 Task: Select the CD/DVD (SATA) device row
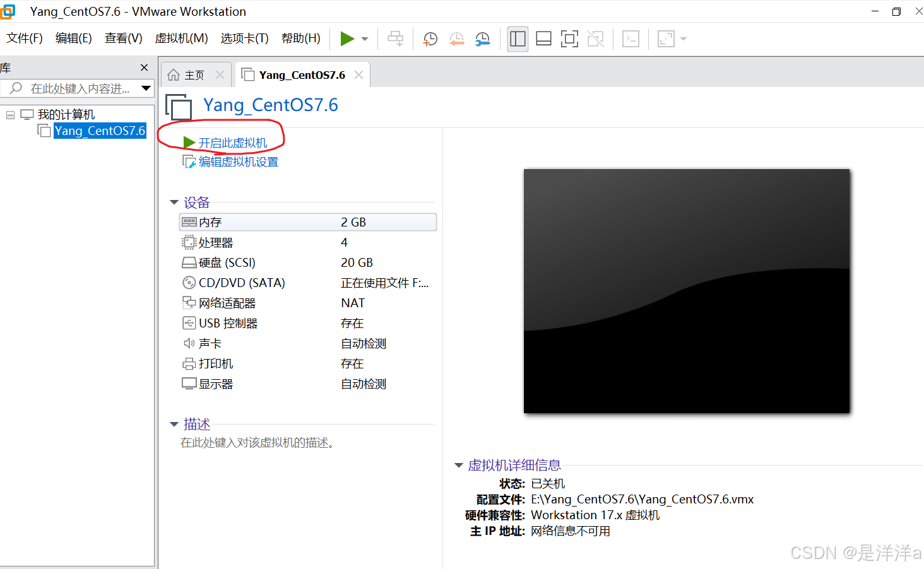coord(308,283)
